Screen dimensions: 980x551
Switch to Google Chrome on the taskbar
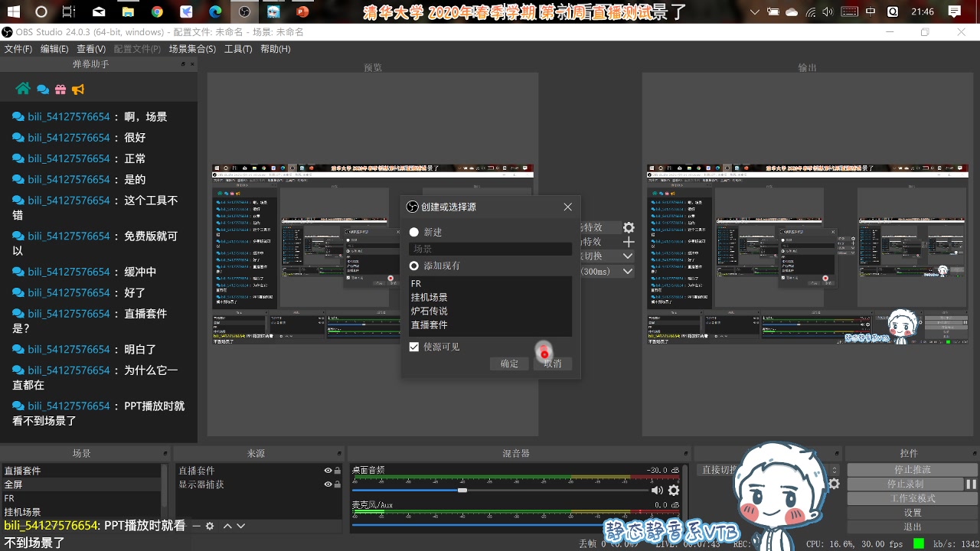pyautogui.click(x=157, y=11)
